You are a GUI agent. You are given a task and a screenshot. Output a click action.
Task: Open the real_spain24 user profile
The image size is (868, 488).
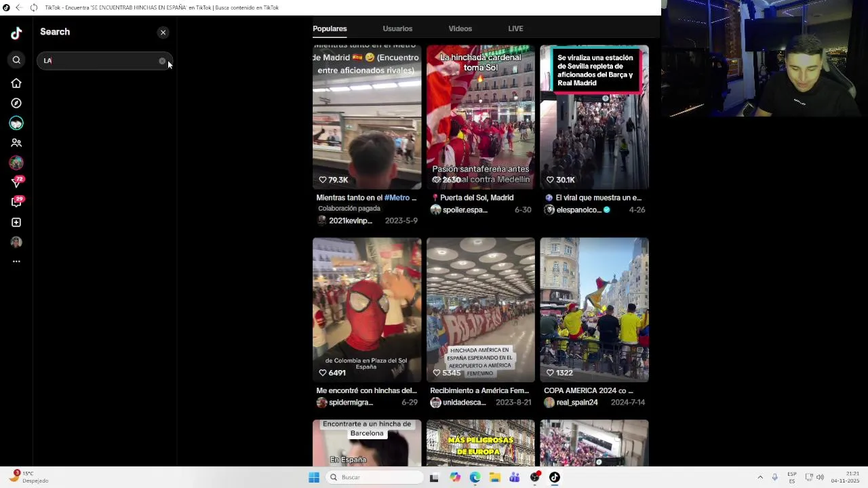tap(577, 403)
